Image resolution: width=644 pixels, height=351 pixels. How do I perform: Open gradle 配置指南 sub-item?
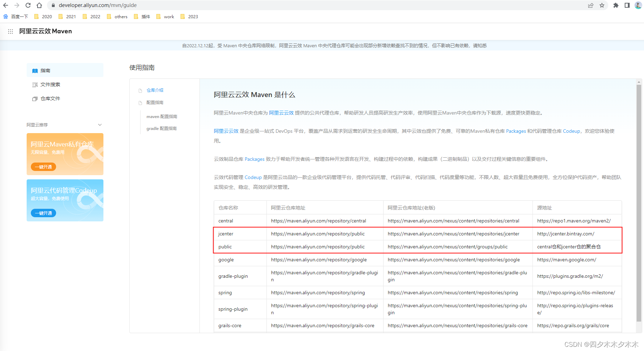click(x=161, y=128)
